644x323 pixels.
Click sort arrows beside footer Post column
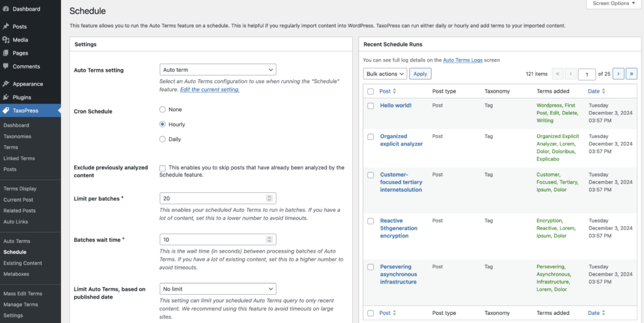[395, 313]
